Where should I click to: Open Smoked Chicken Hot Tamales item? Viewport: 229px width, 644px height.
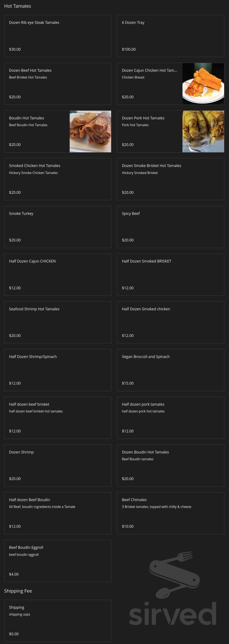[58, 179]
